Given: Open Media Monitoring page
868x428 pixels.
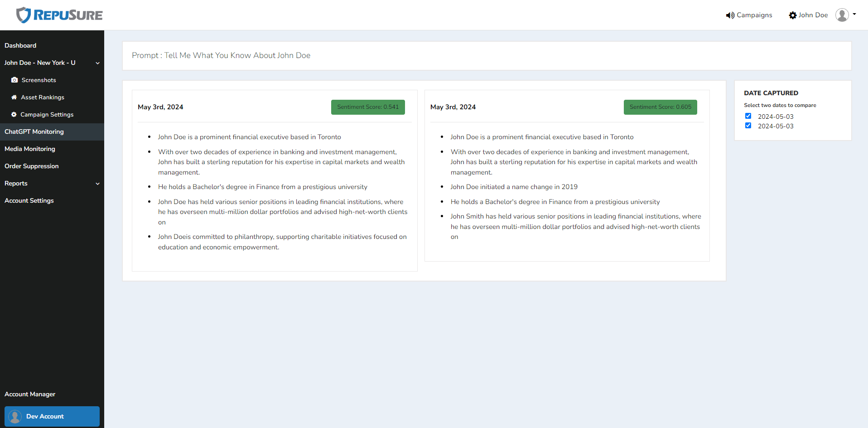Looking at the screenshot, I should (x=30, y=149).
